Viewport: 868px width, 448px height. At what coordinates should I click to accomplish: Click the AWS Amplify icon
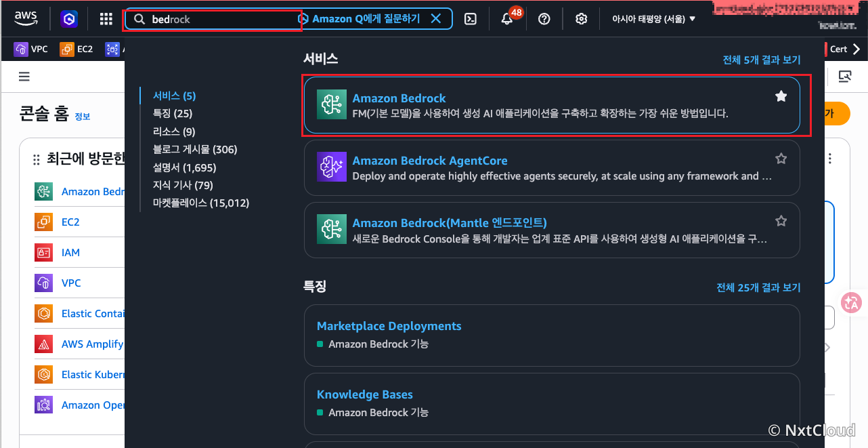click(43, 344)
